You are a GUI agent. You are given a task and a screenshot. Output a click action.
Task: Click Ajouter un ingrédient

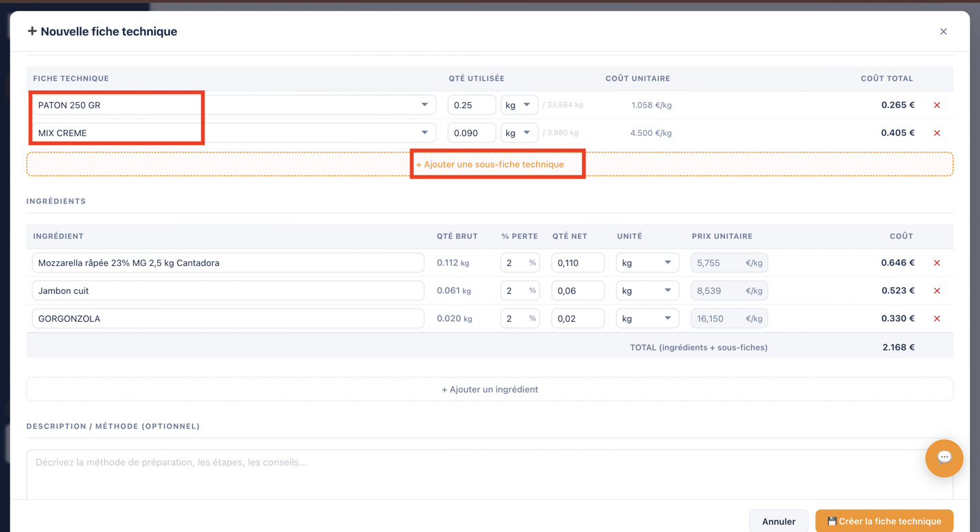[x=490, y=390]
